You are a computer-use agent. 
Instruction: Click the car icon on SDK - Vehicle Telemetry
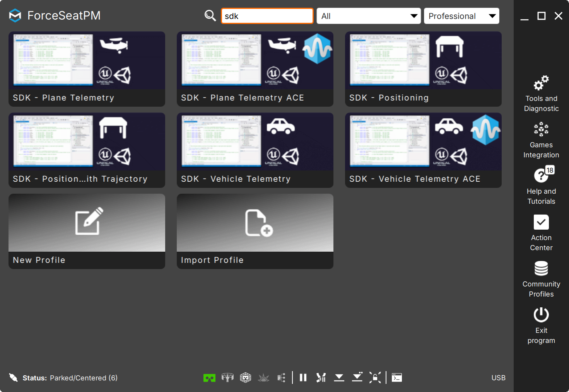[x=281, y=126]
